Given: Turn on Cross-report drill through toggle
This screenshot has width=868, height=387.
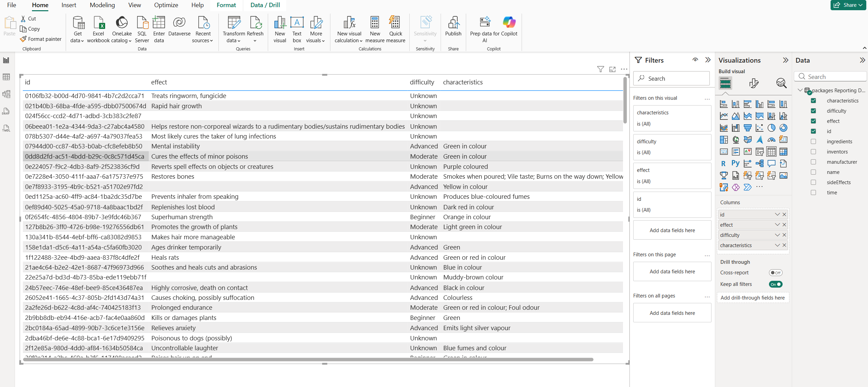Looking at the screenshot, I should click(775, 273).
